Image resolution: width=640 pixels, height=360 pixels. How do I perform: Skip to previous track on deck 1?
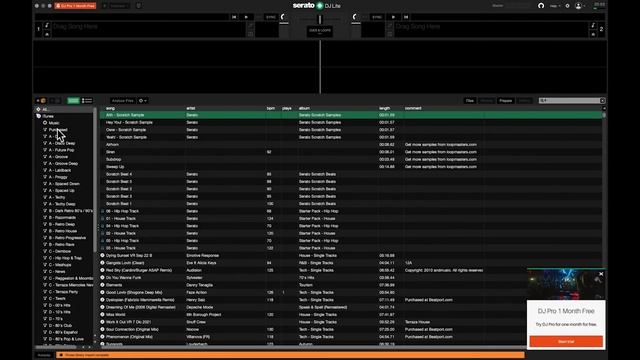point(234,17)
